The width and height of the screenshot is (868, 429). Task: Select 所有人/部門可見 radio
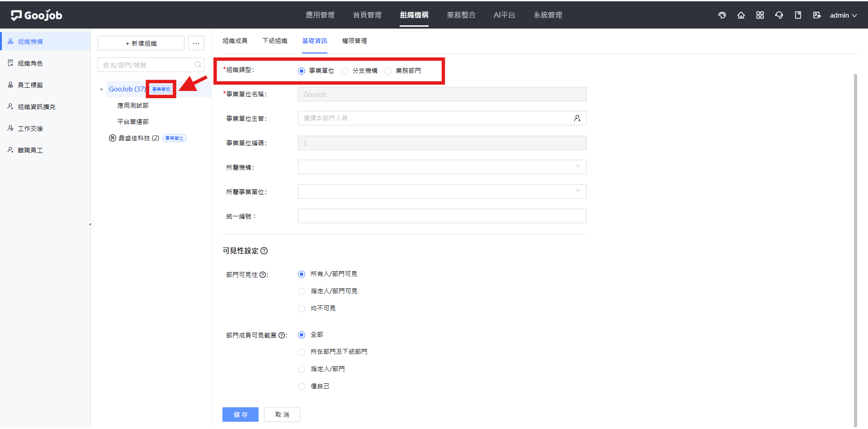[302, 274]
